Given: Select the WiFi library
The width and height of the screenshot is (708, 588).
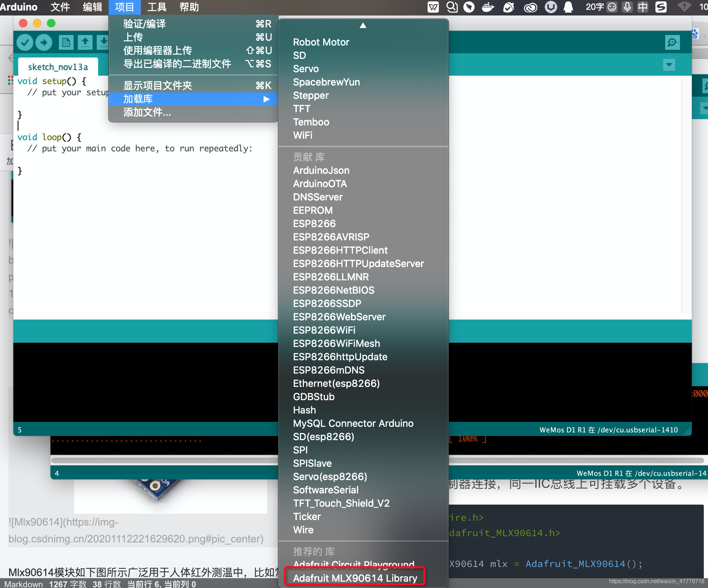Looking at the screenshot, I should pyautogui.click(x=363, y=135).
